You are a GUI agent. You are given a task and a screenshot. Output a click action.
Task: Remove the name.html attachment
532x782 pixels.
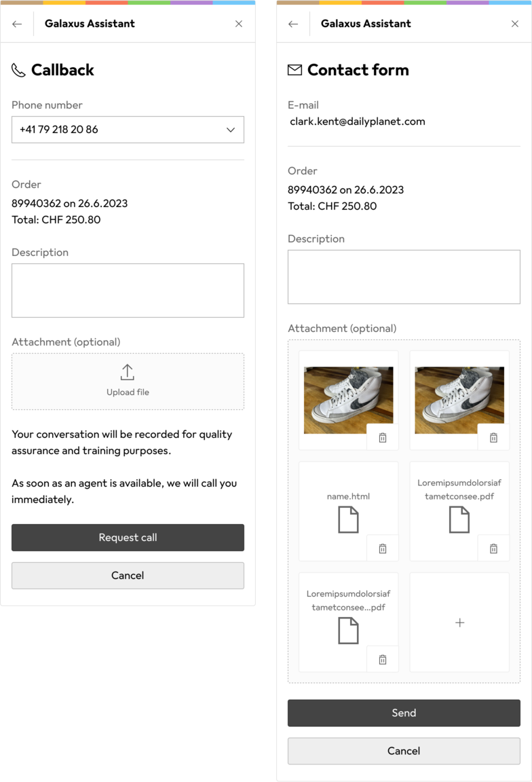383,548
